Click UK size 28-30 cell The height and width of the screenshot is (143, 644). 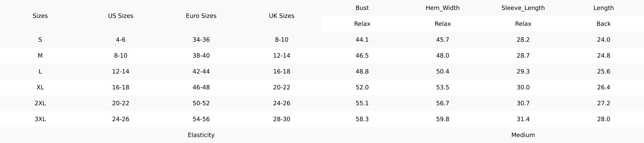pyautogui.click(x=281, y=119)
